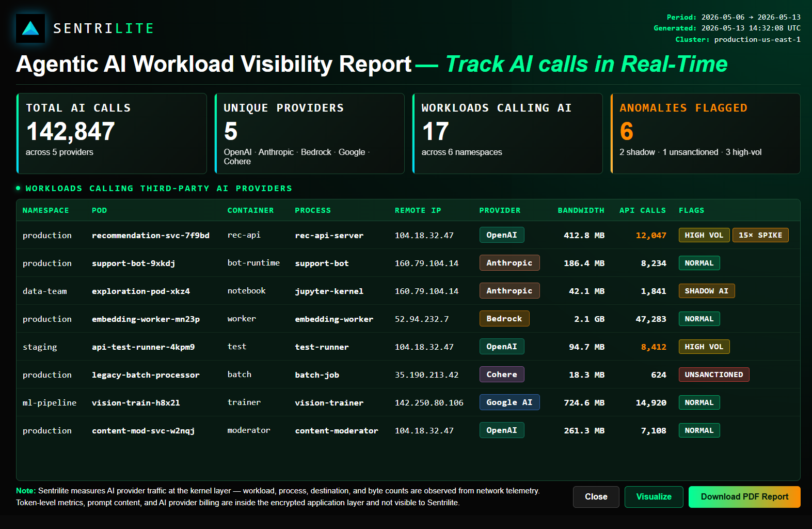
Task: Click NORMAL flag in support-bot row
Action: coord(699,263)
